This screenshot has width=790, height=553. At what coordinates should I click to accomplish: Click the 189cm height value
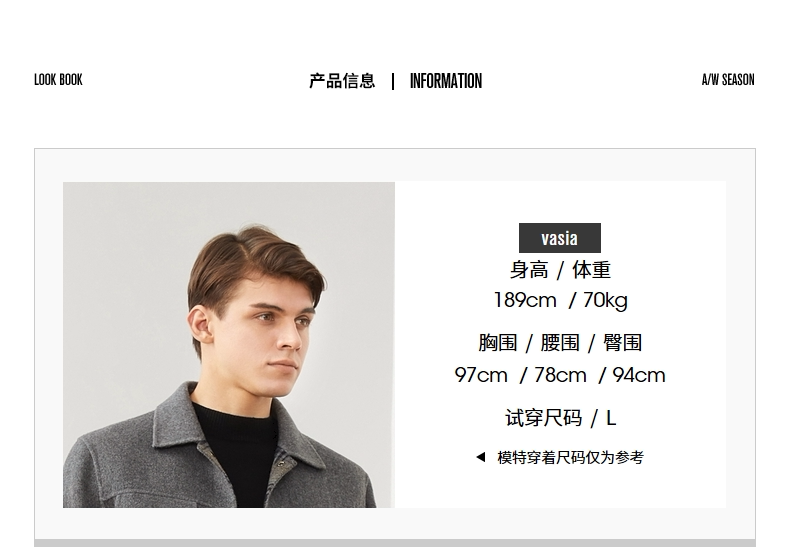pyautogui.click(x=525, y=300)
